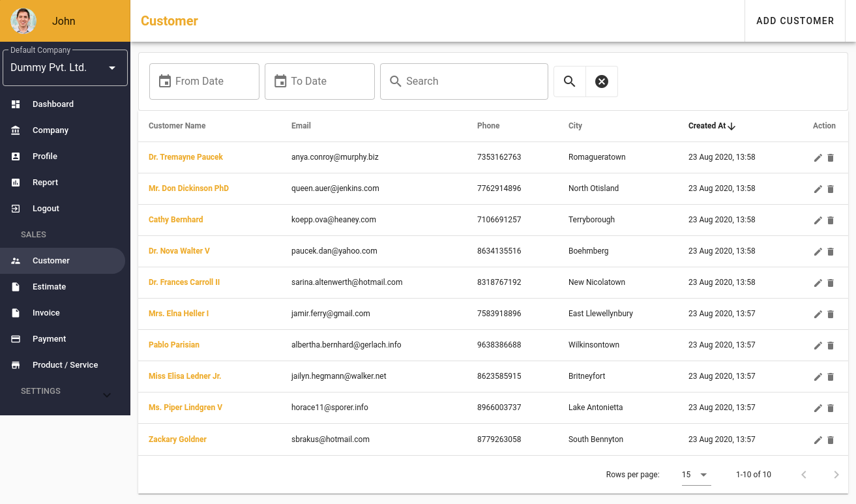
Task: Switch to the Invoice section
Action: (46, 312)
